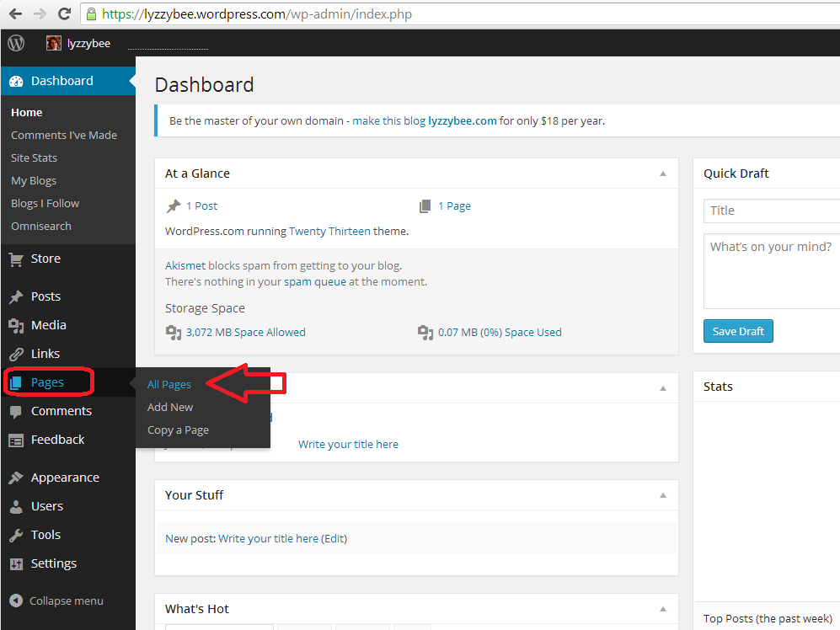Collapse the widget below At a Glance
Viewport: 840px width, 630px height.
point(663,388)
